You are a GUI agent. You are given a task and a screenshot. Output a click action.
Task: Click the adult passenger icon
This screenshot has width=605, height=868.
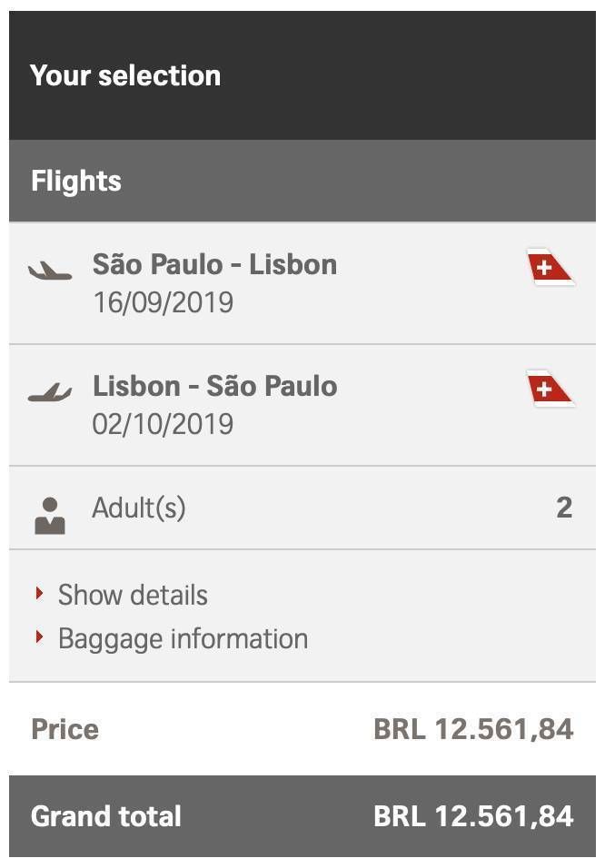[50, 516]
